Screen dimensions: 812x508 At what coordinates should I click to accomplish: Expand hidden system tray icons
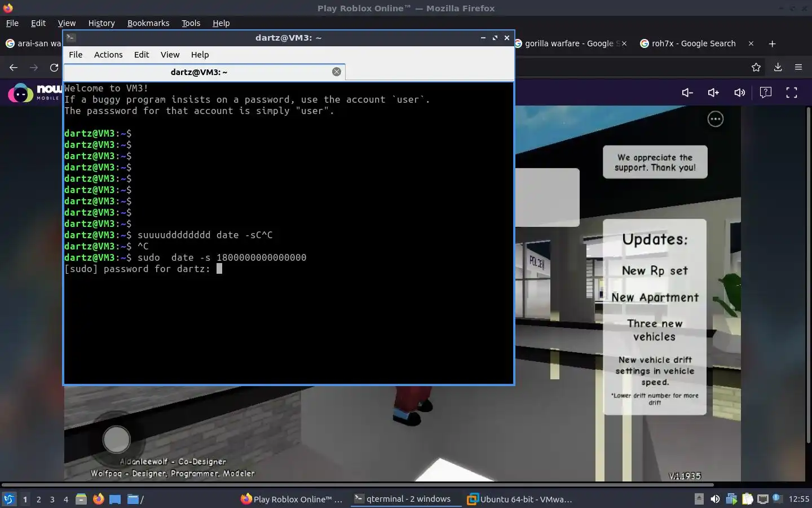coord(699,499)
